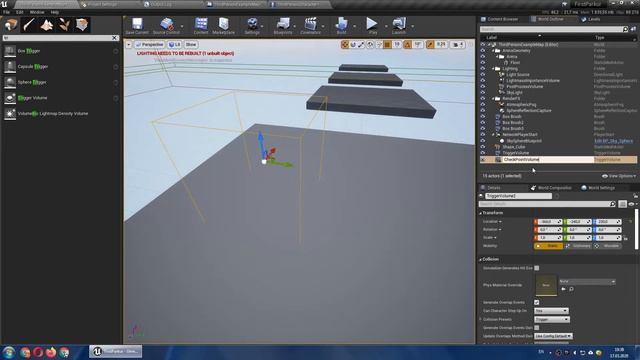Collapse the Lighting folder in outliner
640x360 pixels.
(x=493, y=69)
